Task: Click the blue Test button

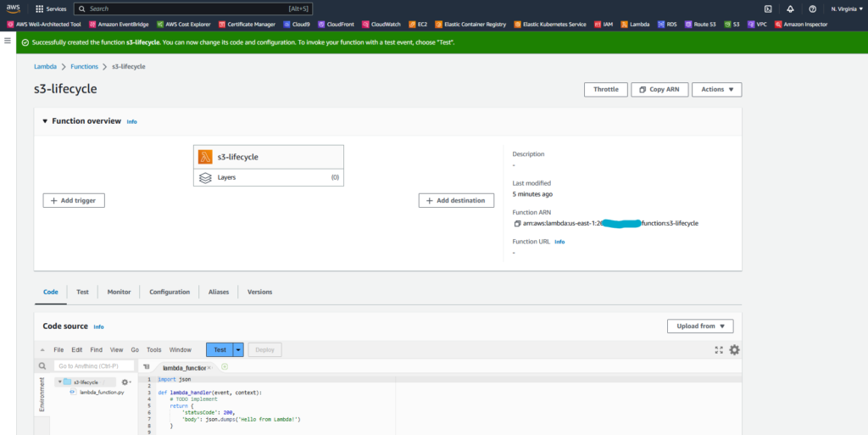Action: 220,349
